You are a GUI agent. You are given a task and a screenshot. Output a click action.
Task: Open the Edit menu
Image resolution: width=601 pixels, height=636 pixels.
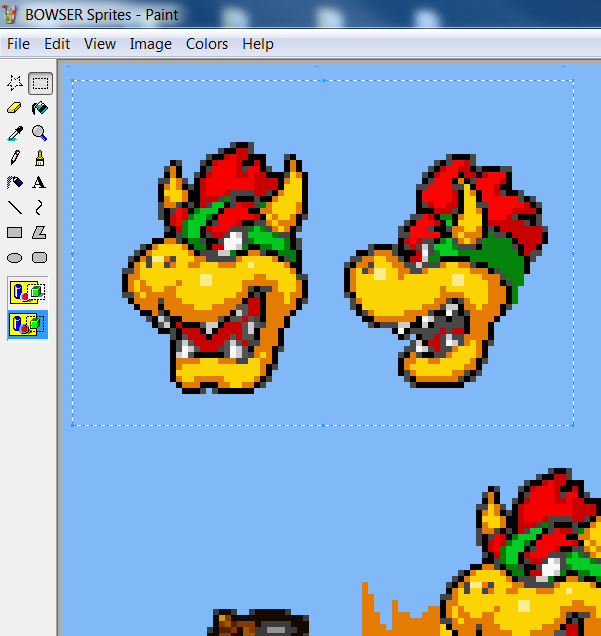(57, 44)
